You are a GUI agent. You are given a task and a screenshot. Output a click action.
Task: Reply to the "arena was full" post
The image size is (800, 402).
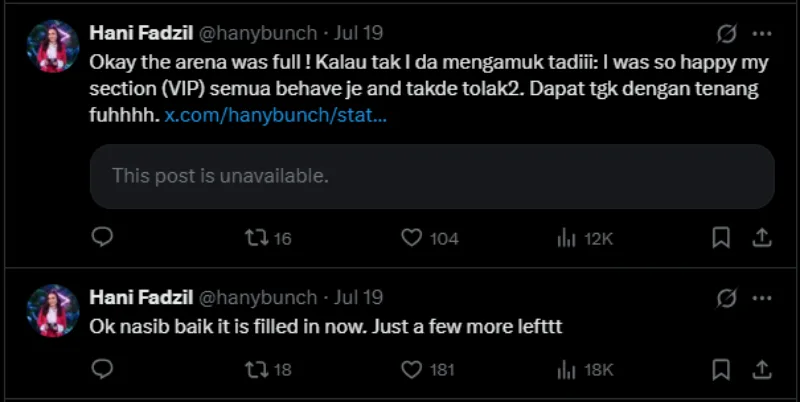pos(102,238)
